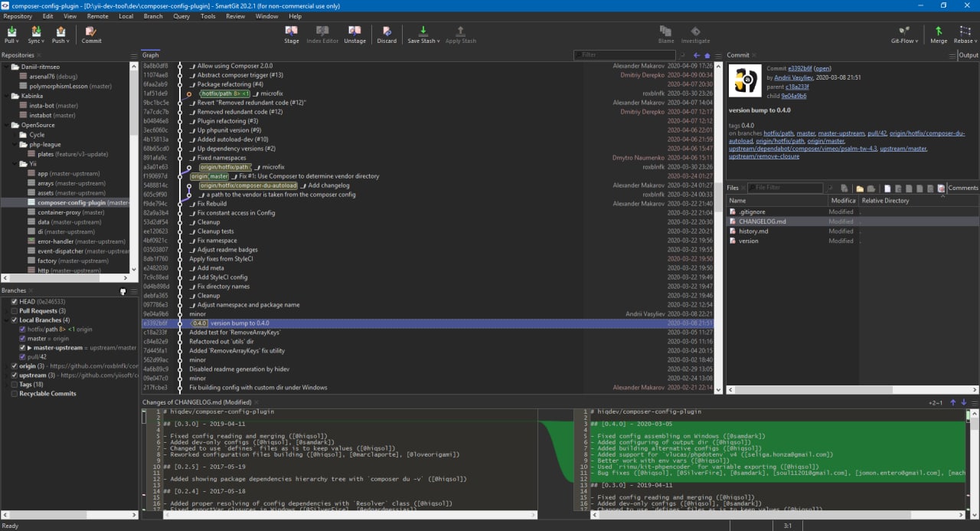The image size is (980, 531).
Task: Check the Pull Requests checkbox
Action: 15,311
